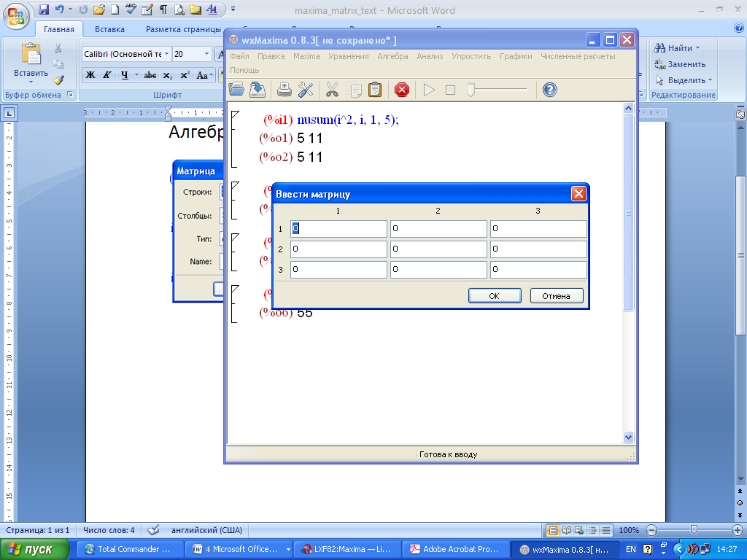Customize Quick Access Toolbar dropdown arrow

click(x=233, y=9)
